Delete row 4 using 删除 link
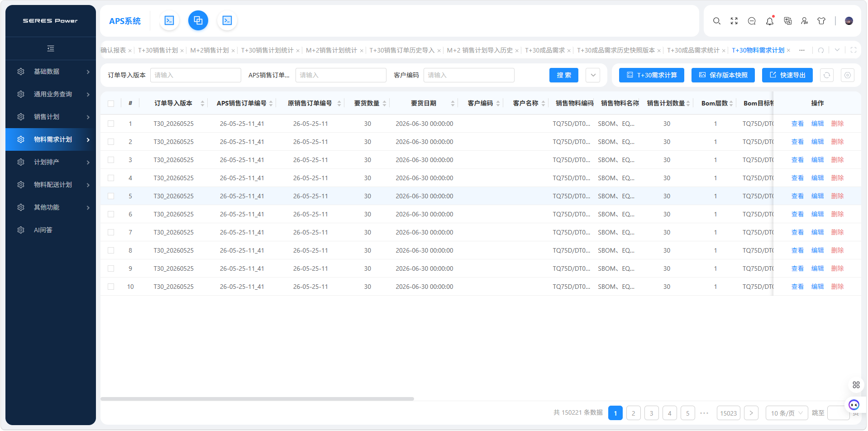This screenshot has height=431, width=868. pyautogui.click(x=837, y=178)
